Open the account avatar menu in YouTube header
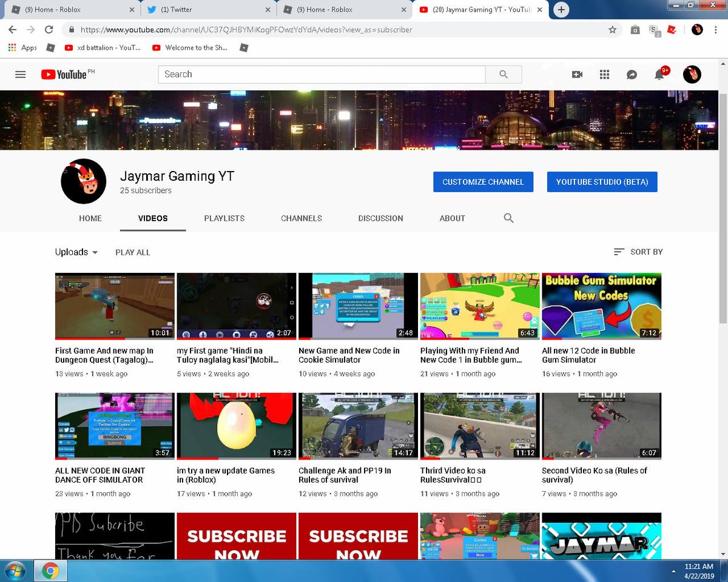This screenshot has height=582, width=728. [x=692, y=75]
